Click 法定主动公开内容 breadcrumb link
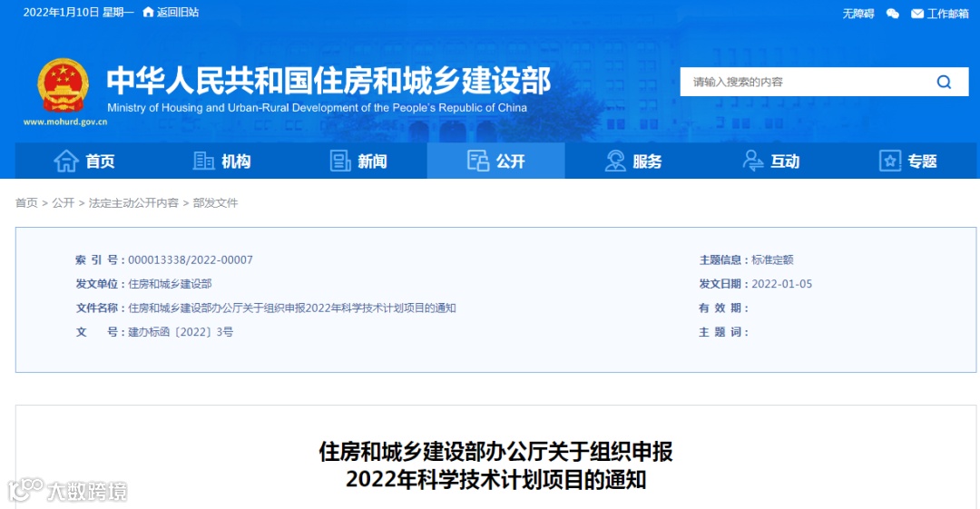980x509 pixels. [x=133, y=202]
